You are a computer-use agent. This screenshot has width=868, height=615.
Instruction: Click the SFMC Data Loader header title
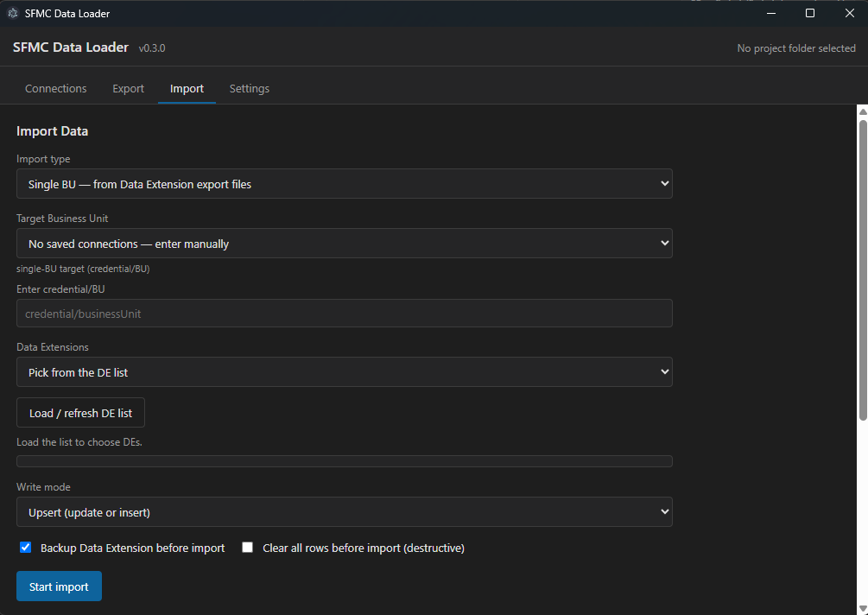coord(71,48)
